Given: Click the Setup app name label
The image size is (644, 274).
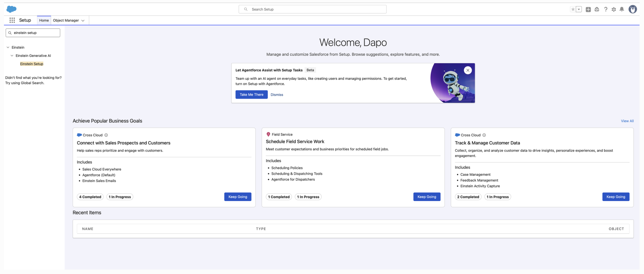Looking at the screenshot, I should (25, 20).
